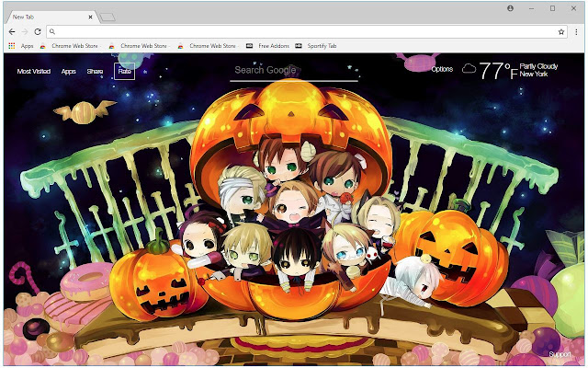588x368 pixels.
Task: Click the cloud weather icon
Action: pos(469,69)
